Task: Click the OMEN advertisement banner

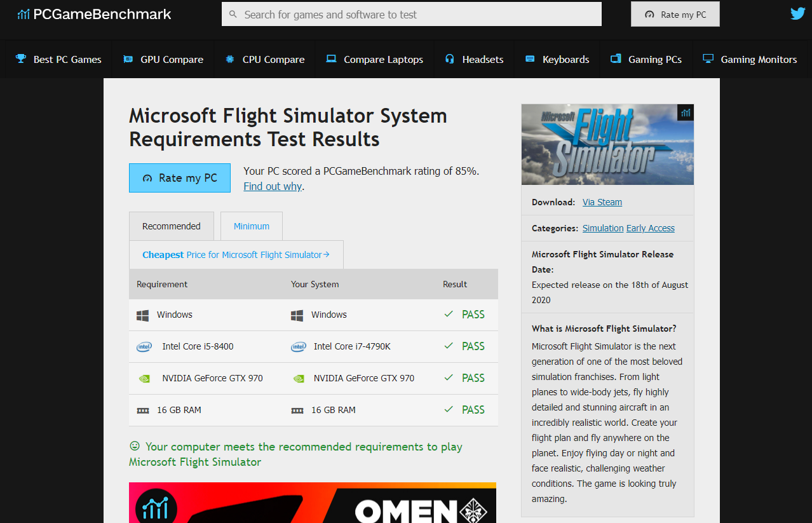Action: [313, 503]
